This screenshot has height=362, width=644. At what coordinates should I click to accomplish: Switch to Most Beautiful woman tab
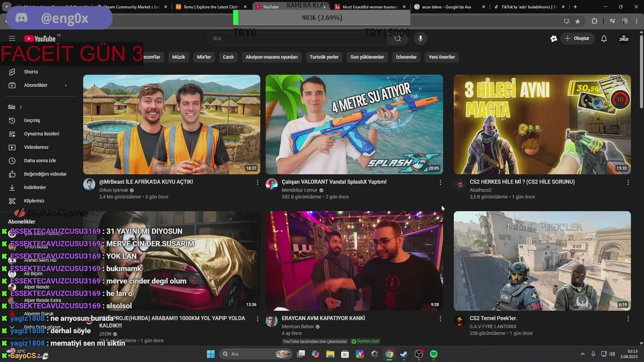pos(370,7)
